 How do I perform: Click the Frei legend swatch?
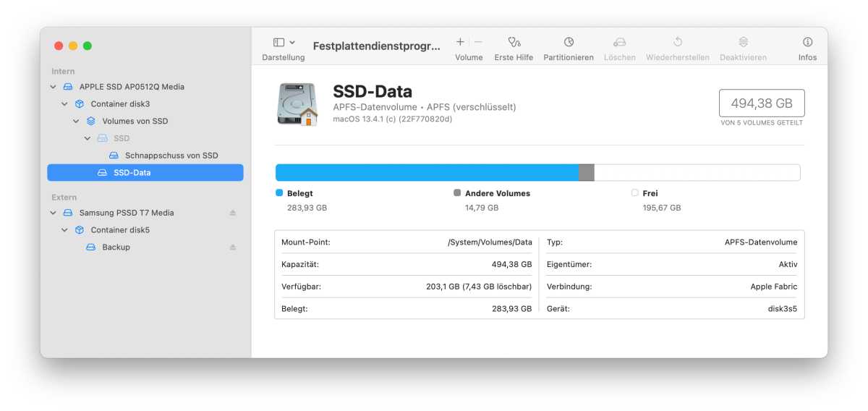(x=635, y=193)
